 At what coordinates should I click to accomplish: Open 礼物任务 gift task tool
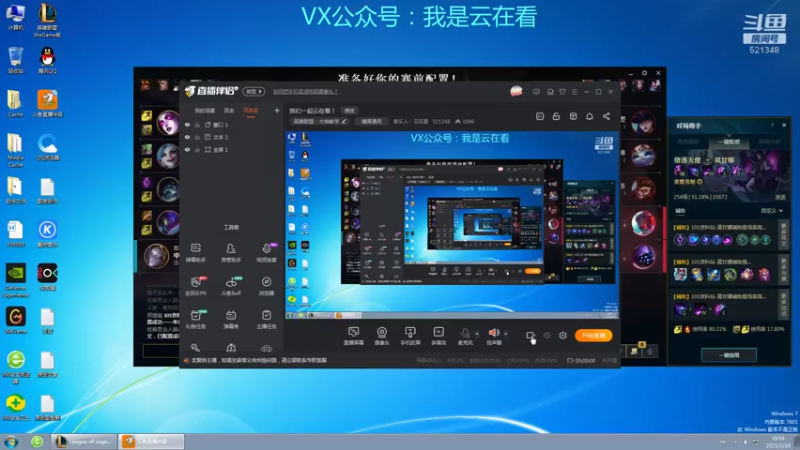coord(196,319)
